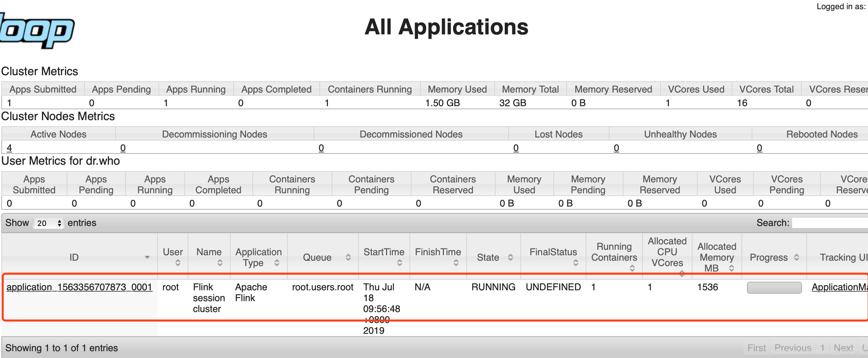Click 'root.users.root' queue cell
Screen dimensions: 868x358
[x=323, y=287]
